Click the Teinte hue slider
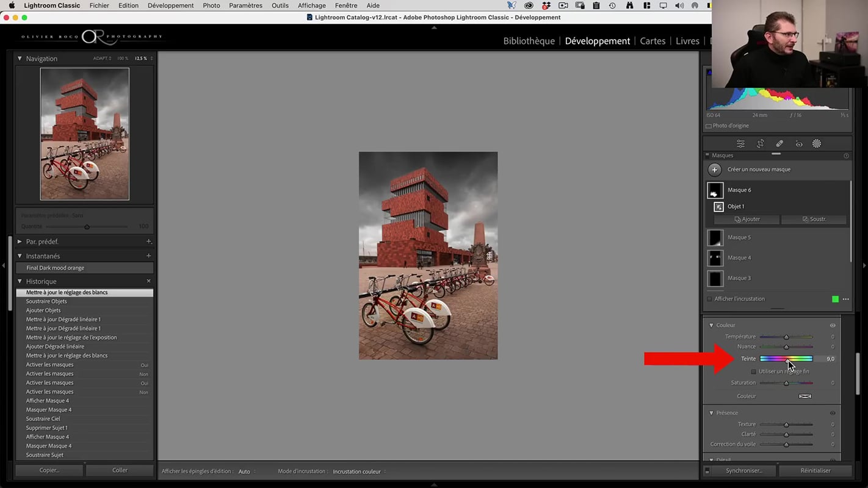 (x=786, y=359)
